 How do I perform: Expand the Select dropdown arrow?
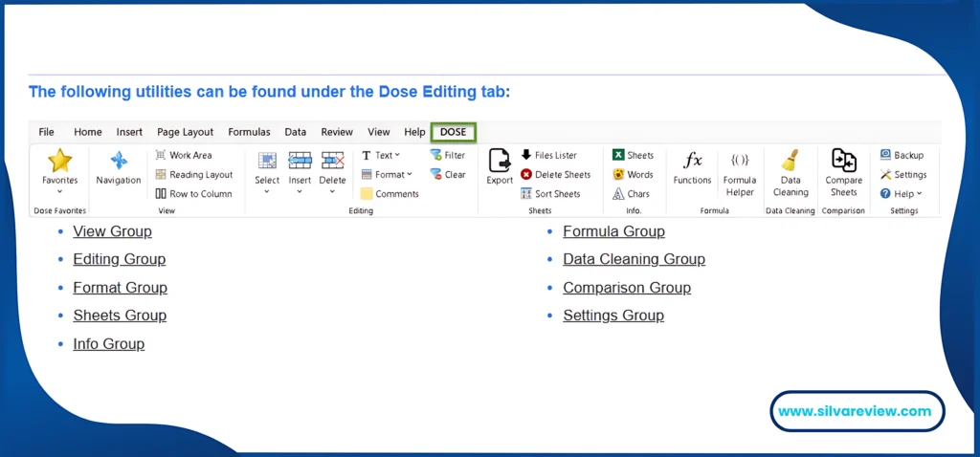pos(267,191)
